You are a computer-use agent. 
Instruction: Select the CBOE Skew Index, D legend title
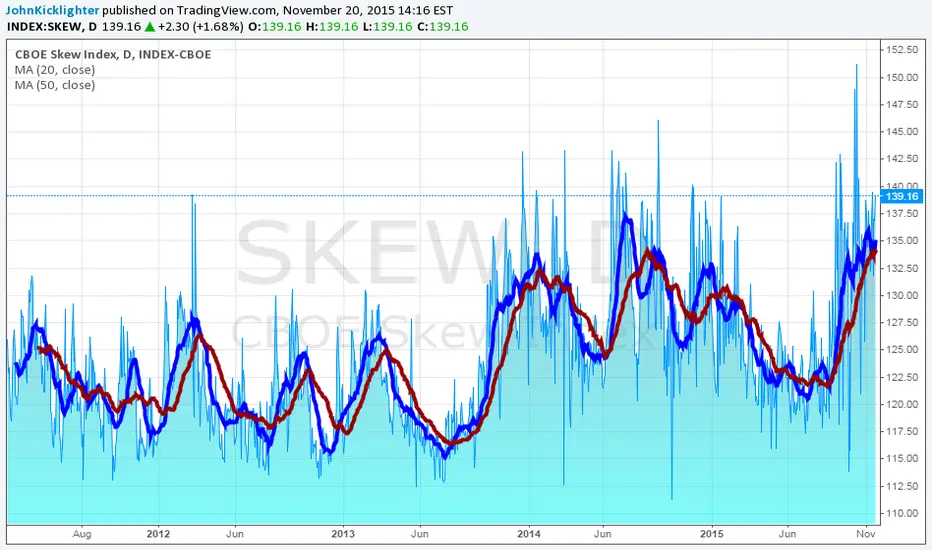click(x=113, y=55)
